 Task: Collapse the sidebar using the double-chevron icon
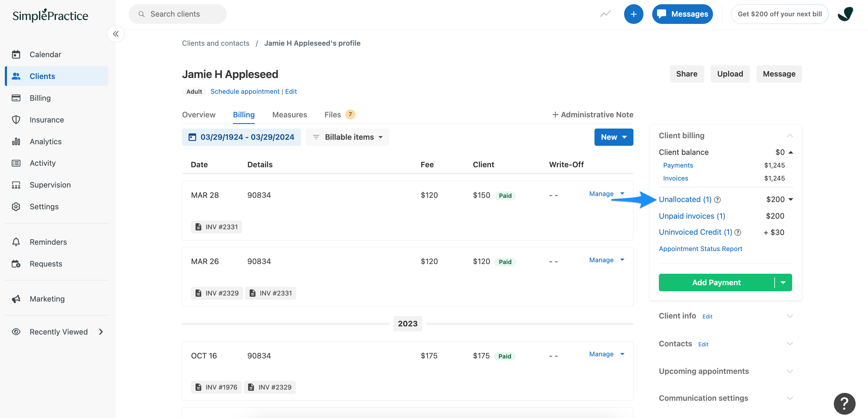(115, 34)
